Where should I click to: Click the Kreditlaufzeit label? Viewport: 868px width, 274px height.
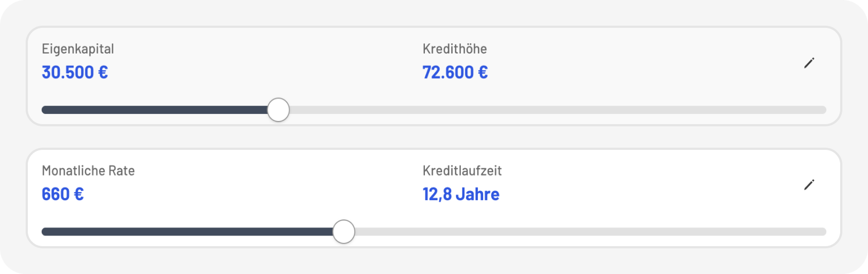(x=462, y=171)
